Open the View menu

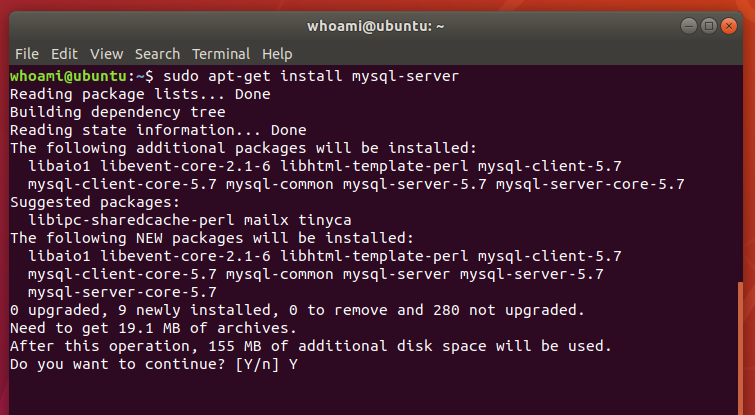[x=106, y=53]
